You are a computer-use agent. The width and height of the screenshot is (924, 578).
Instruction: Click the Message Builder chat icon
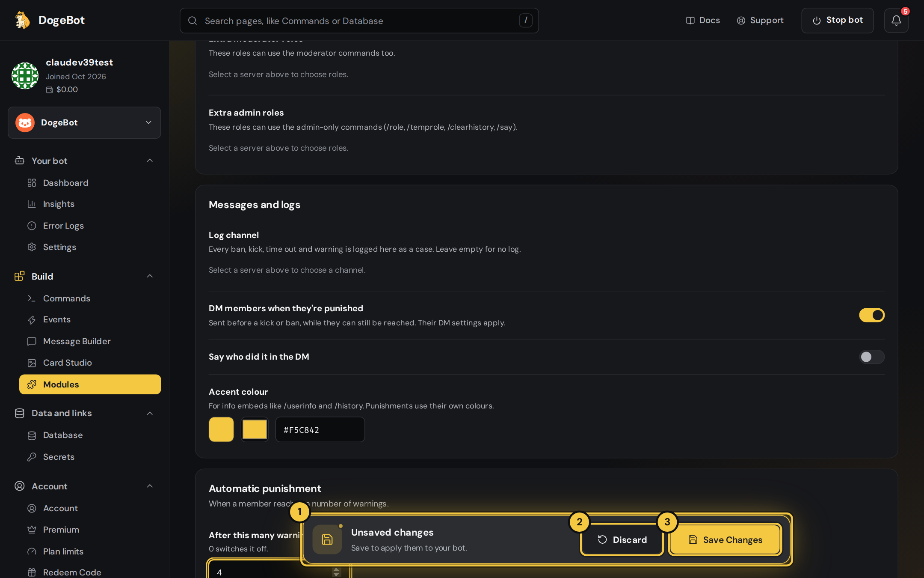pyautogui.click(x=32, y=341)
